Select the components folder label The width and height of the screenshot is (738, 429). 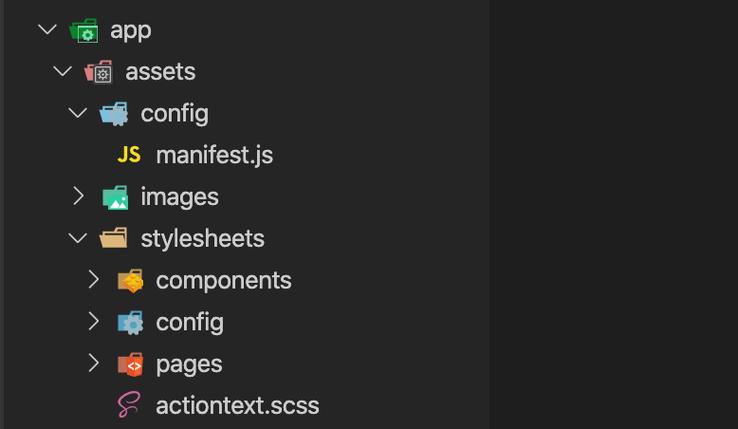point(224,281)
